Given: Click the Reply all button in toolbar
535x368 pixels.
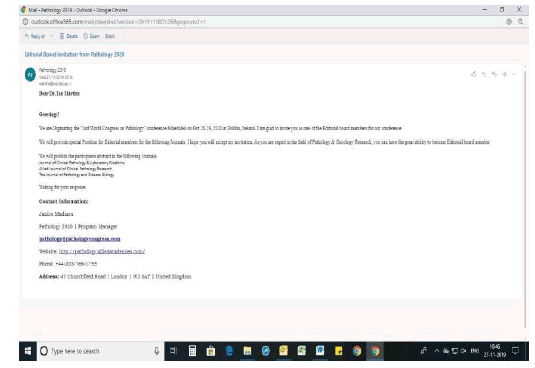Looking at the screenshot, I should point(35,36).
